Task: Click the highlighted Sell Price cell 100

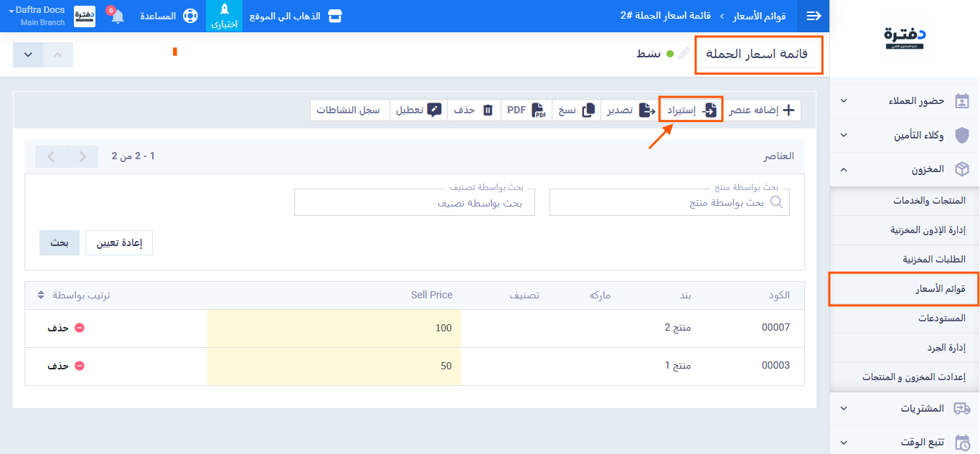Action: click(x=334, y=328)
